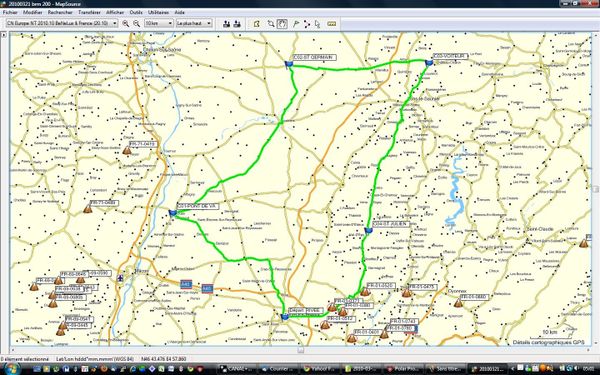Screen dimensions: 600x375
Task: Click the C02-ST GERMAIN label text
Action: coord(314,57)
